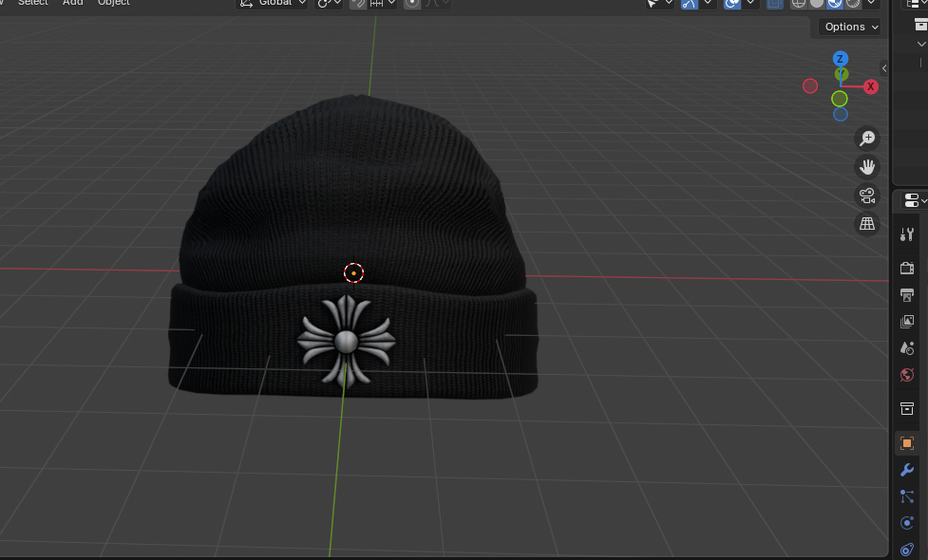Toggle snapping with the magnet icon
Screen dimensions: 928x560
pyautogui.click(x=358, y=4)
